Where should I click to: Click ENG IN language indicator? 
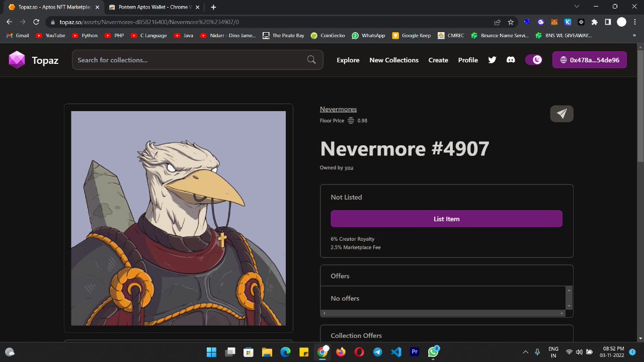coord(553,352)
